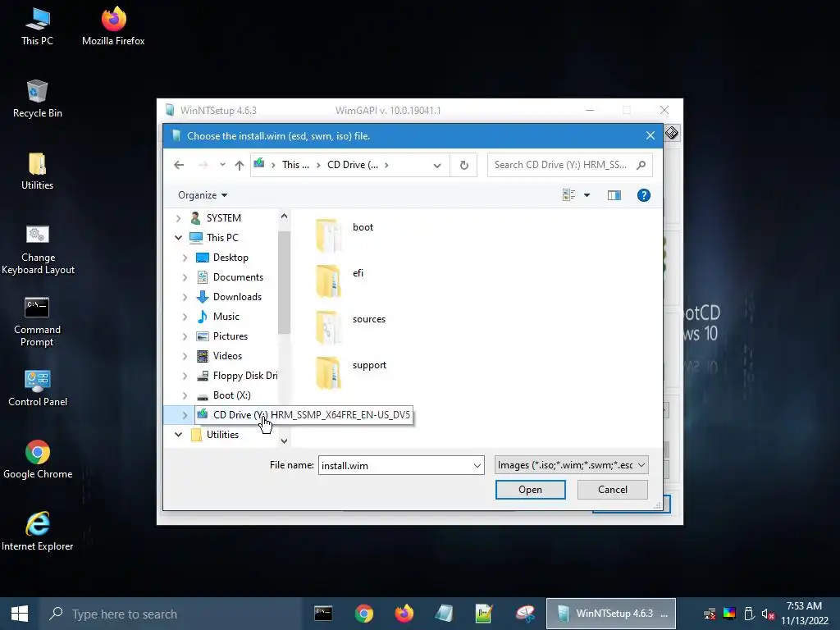Expand SYSTEM tree node
Screen dimensions: 840x630
tap(178, 218)
